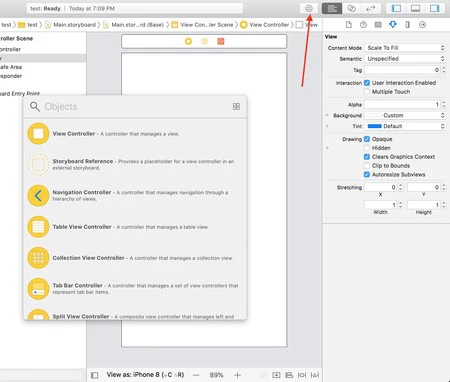
Task: Open the Size inspector
Action: (407, 25)
